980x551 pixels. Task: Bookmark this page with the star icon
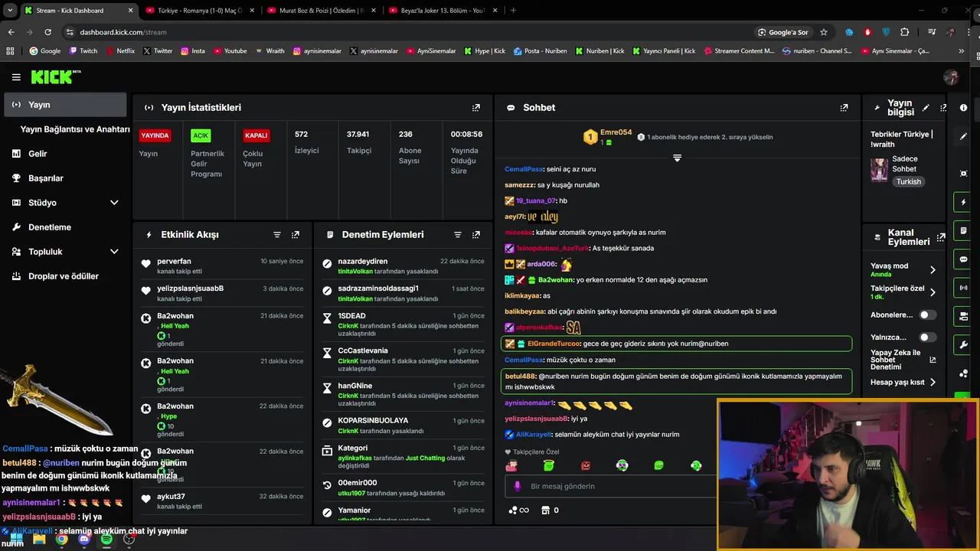coord(824,32)
